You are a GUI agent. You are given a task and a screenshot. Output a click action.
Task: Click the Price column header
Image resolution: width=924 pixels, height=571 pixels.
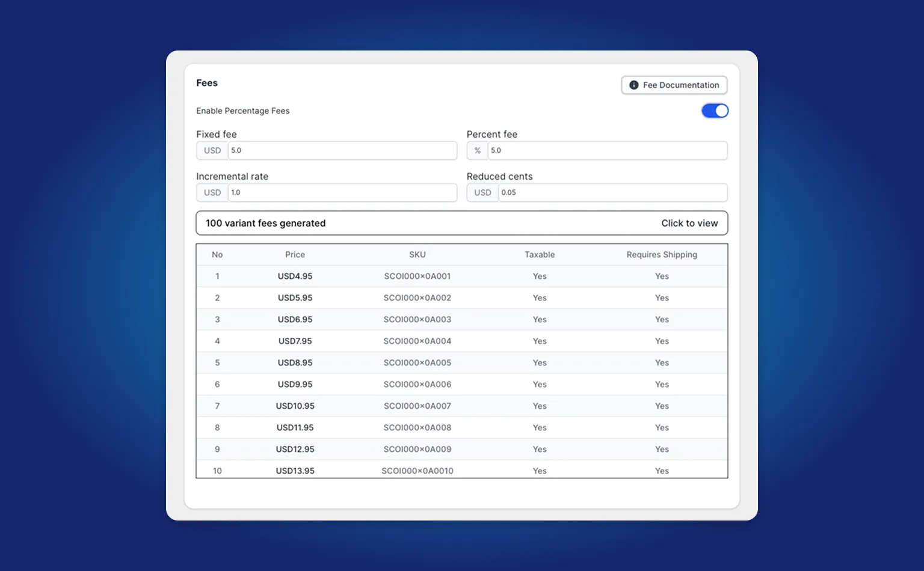(x=295, y=255)
